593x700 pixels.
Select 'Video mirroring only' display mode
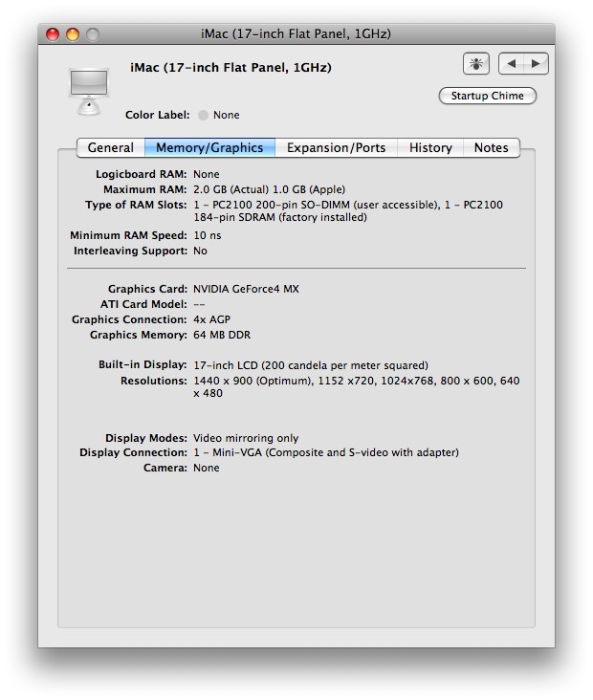246,438
